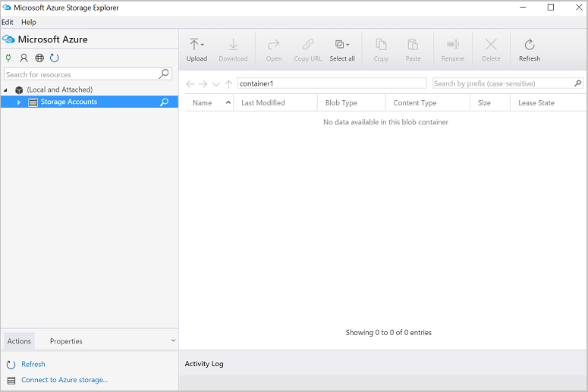Click the globe icon in sidebar
The width and height of the screenshot is (588, 392).
pyautogui.click(x=39, y=58)
